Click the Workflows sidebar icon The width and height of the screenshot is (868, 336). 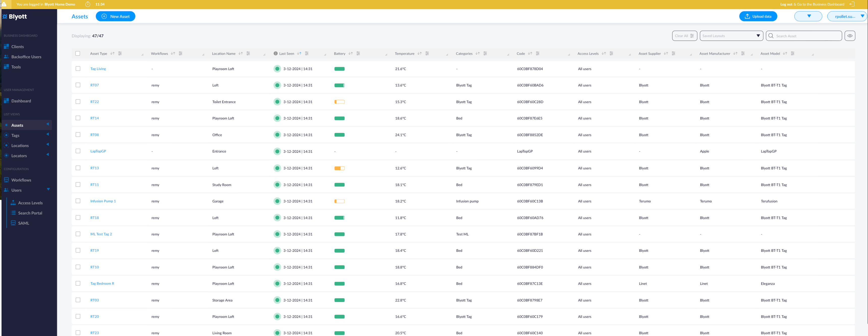coord(6,180)
